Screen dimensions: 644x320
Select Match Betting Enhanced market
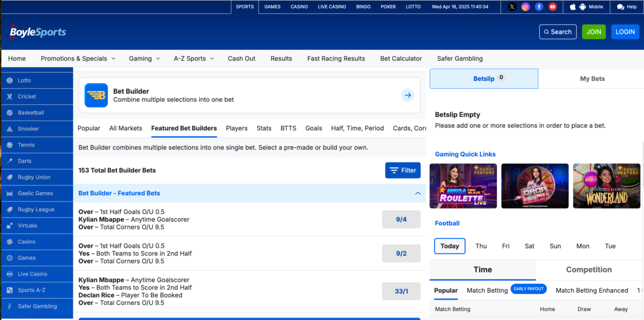tap(592, 291)
